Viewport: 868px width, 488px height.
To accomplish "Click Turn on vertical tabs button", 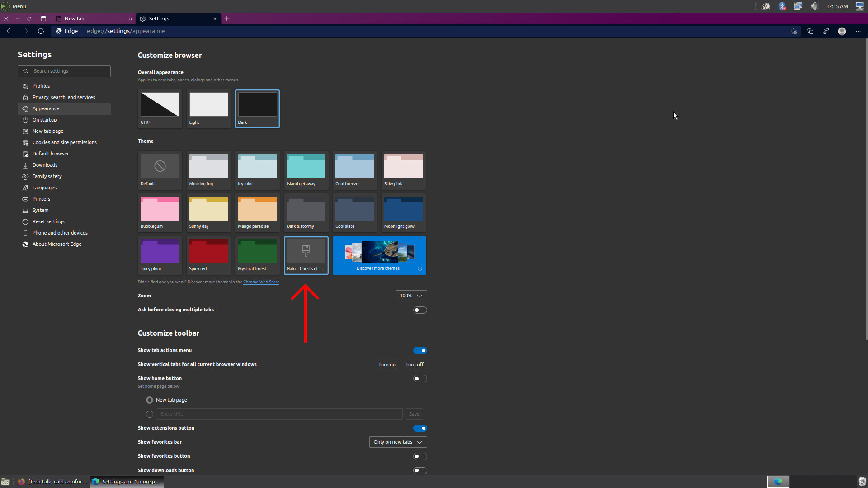I will (387, 365).
